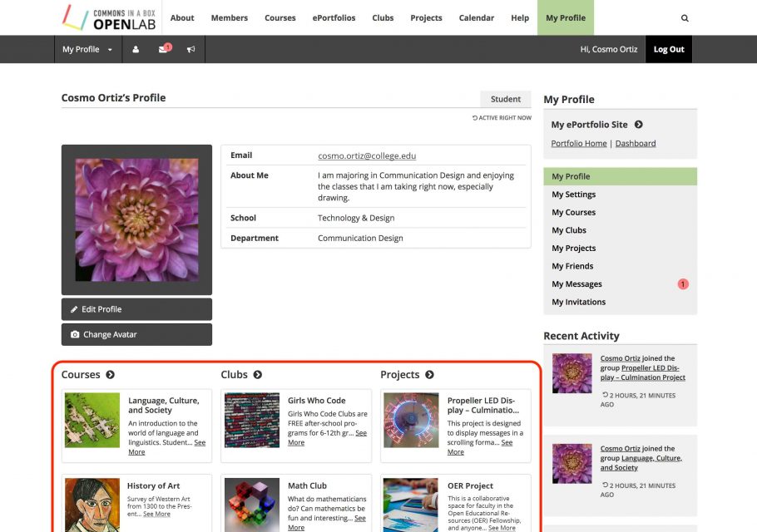Click the red badge on My Messages

pos(683,284)
